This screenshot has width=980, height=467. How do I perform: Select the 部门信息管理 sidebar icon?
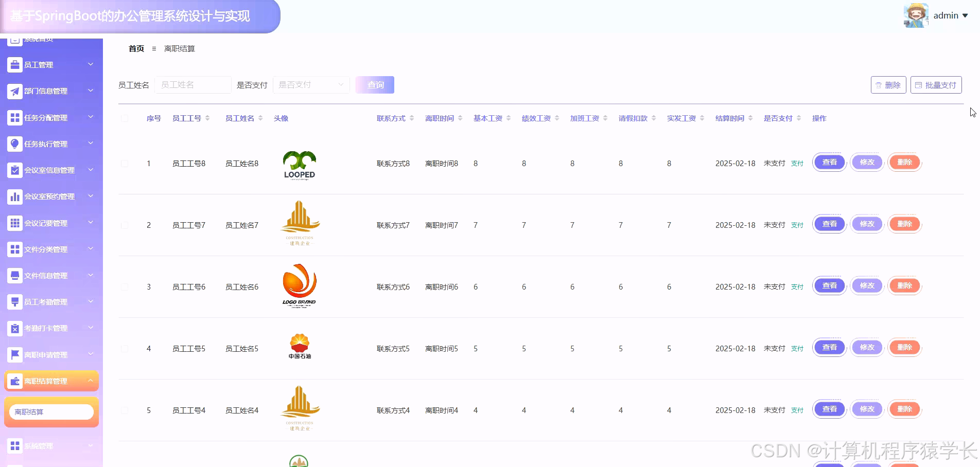click(14, 91)
